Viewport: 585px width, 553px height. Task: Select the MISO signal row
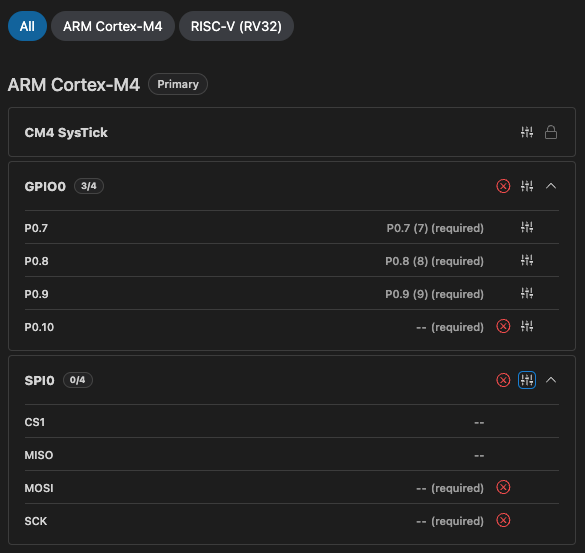(x=292, y=454)
